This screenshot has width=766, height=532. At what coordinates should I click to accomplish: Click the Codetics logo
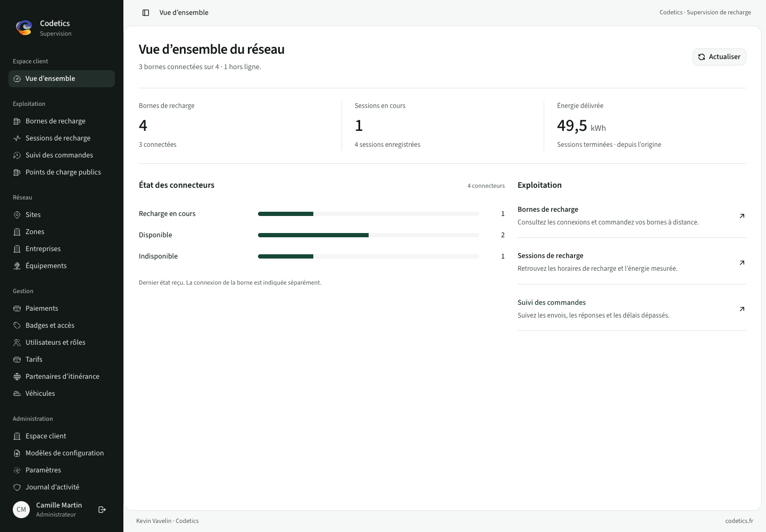coord(24,28)
